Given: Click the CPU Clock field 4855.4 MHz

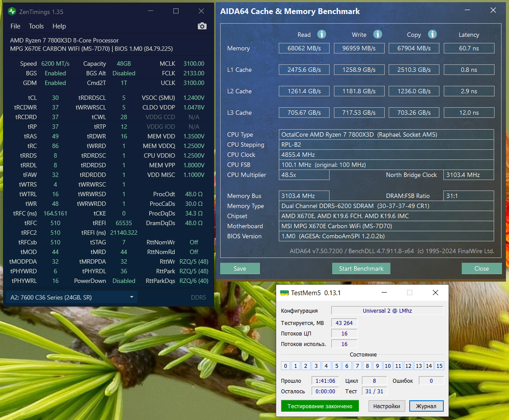Looking at the screenshot, I should click(386, 155).
